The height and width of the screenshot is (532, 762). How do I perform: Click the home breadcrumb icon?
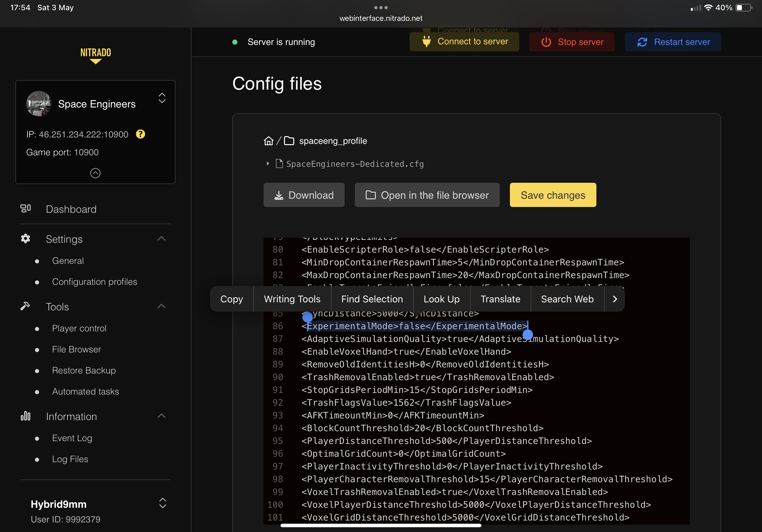(x=268, y=141)
